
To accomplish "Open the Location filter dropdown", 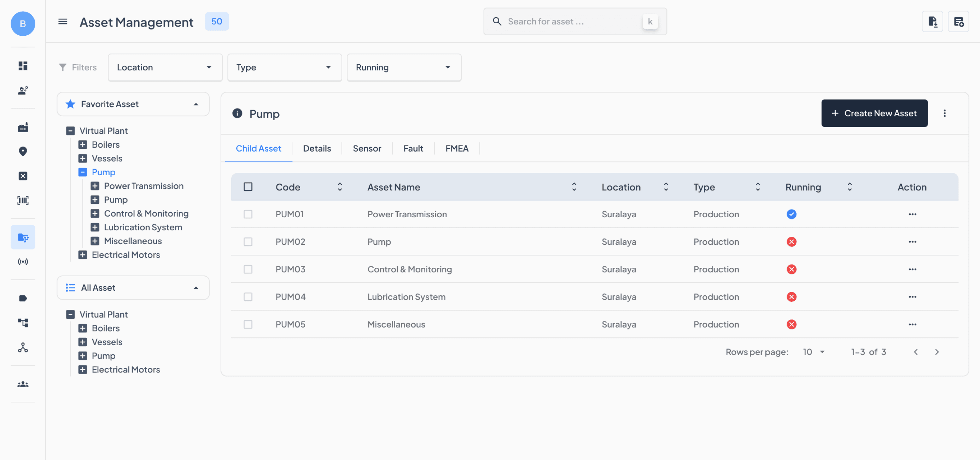I will [165, 67].
